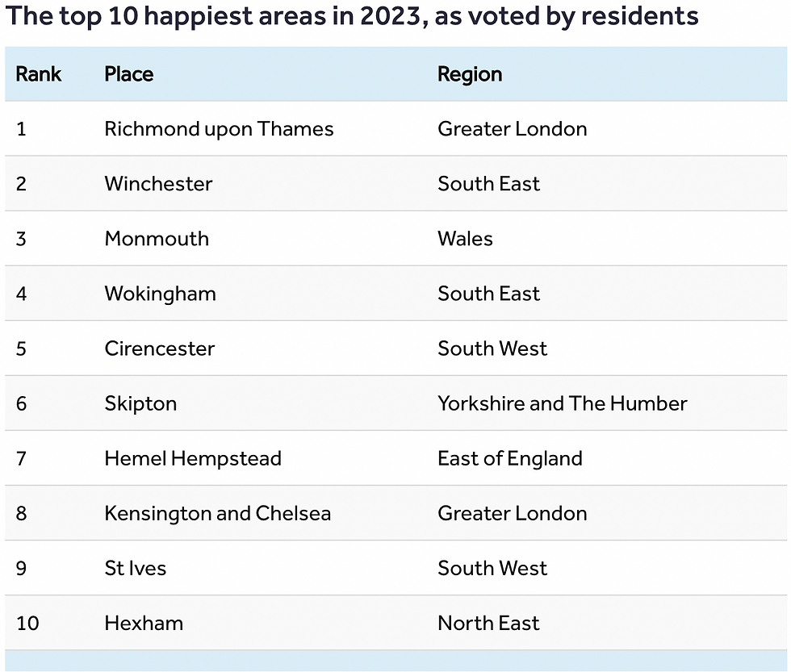Image resolution: width=791 pixels, height=672 pixels.
Task: Click Kensington and Chelsea place name
Action: coord(217,513)
